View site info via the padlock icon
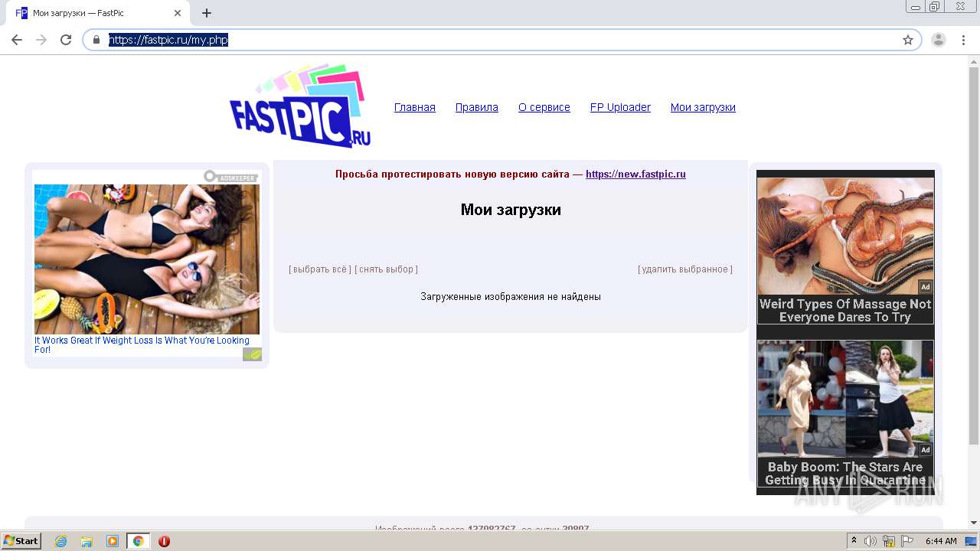 click(x=96, y=40)
